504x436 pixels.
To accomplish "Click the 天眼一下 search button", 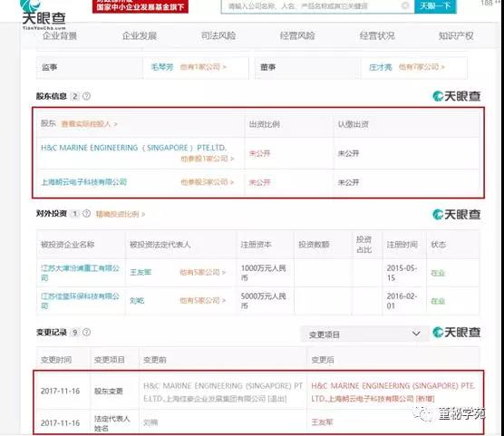I will pos(435,6).
